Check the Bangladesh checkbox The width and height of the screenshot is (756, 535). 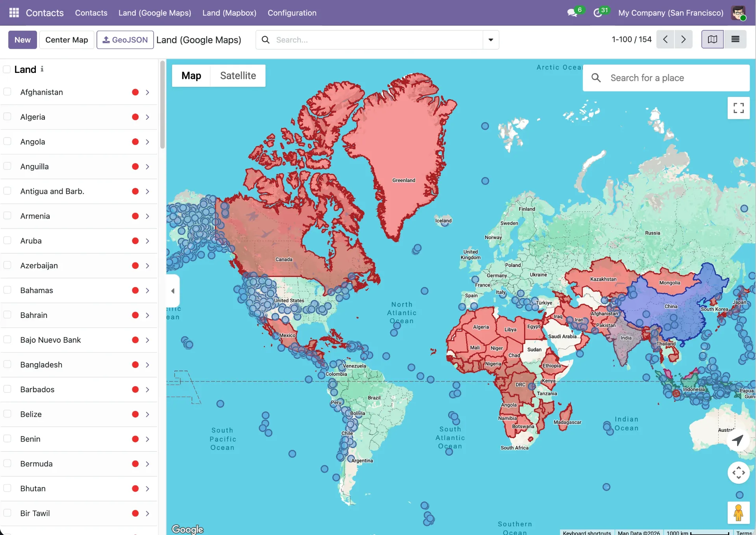click(x=7, y=364)
